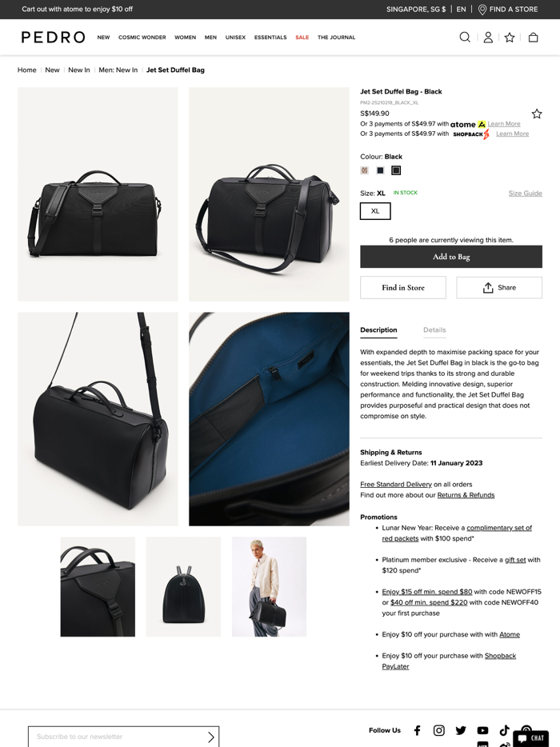Screen dimensions: 560x747
Task: View the model wearing bag thumbnail
Action: [270, 587]
